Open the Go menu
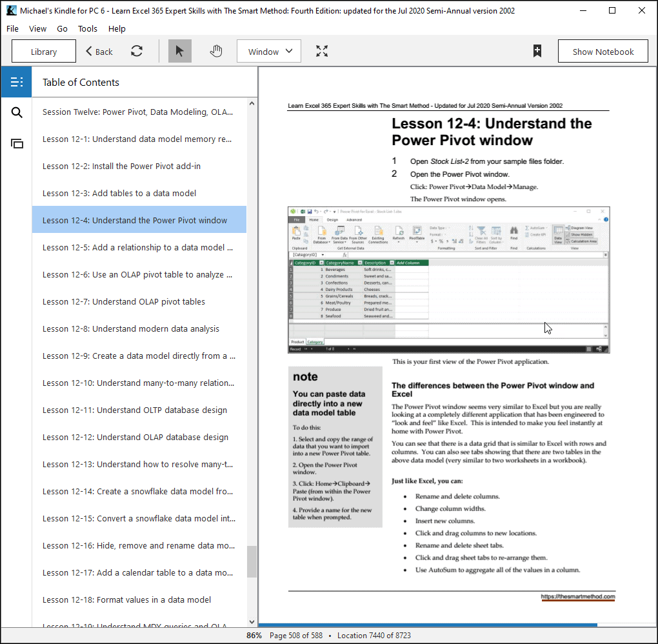The width and height of the screenshot is (658, 644). [62, 28]
